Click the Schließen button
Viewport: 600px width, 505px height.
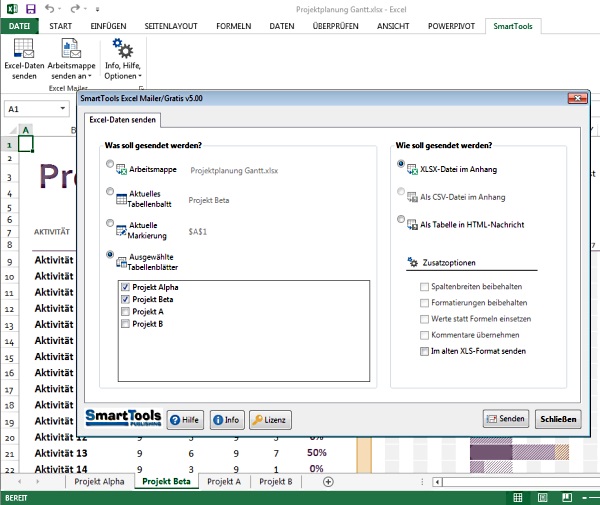tap(558, 419)
